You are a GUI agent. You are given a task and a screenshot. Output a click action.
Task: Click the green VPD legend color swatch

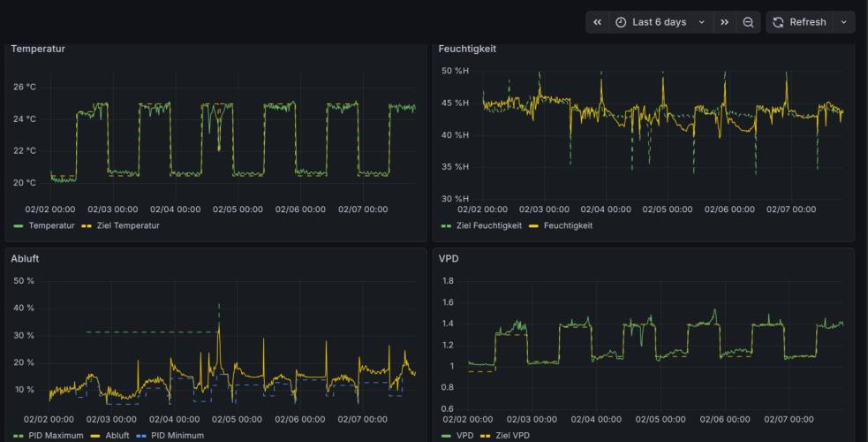point(445,436)
